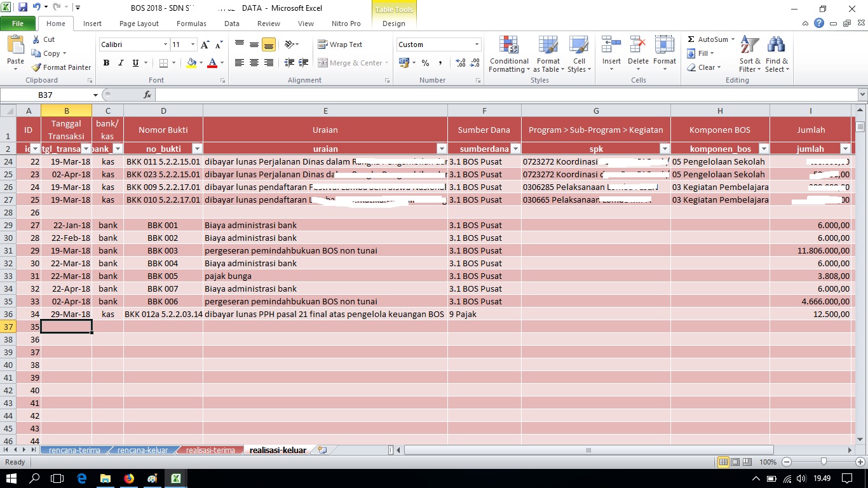Switch to the Formulas tab
This screenshot has height=488, width=868.
[x=191, y=24]
